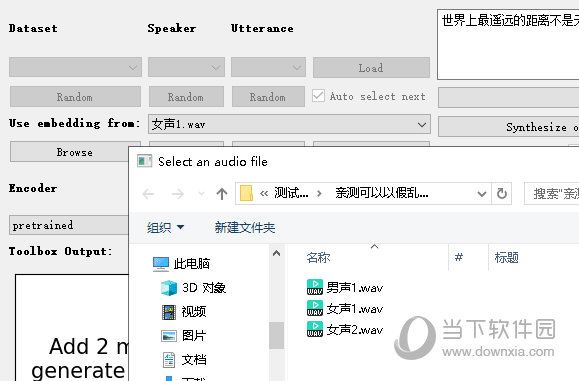Click the search box in file dialog

click(x=552, y=193)
